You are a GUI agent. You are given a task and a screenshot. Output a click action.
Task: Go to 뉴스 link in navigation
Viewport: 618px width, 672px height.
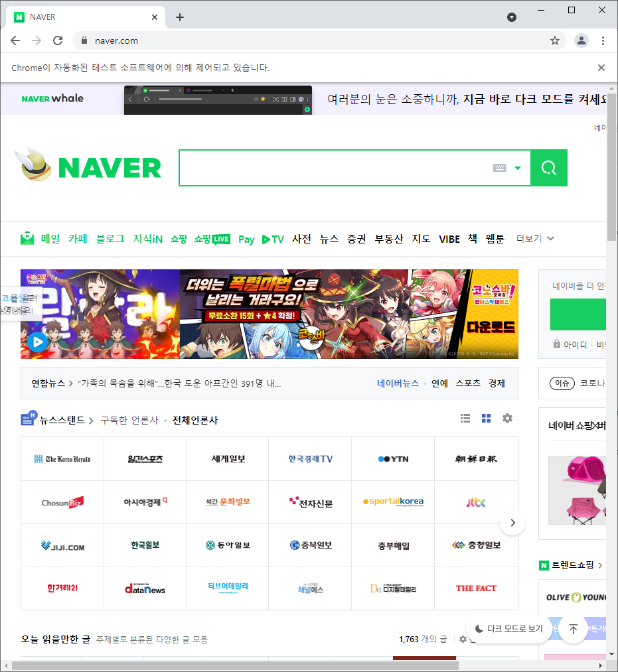click(x=329, y=239)
